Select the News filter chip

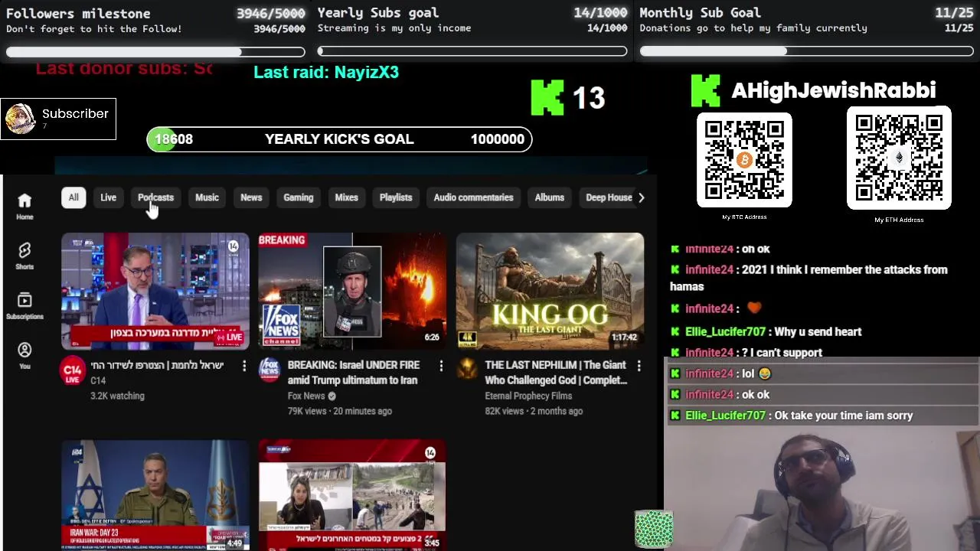[251, 197]
